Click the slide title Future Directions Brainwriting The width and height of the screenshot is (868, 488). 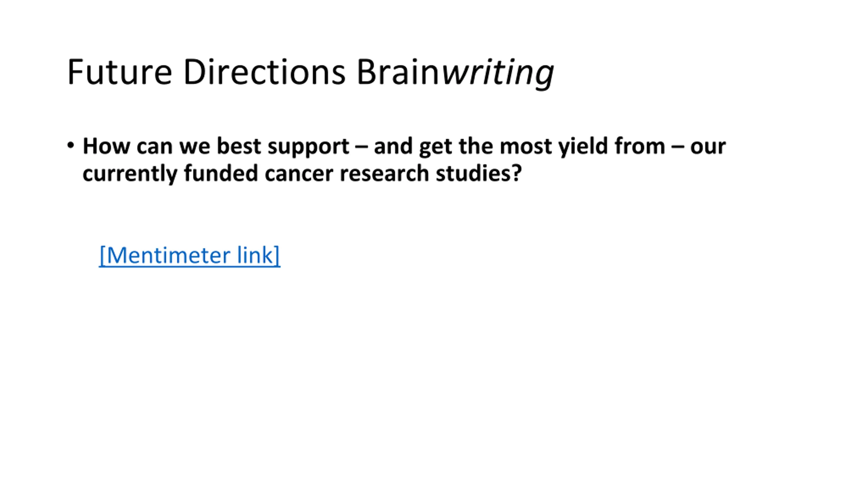[x=311, y=73]
